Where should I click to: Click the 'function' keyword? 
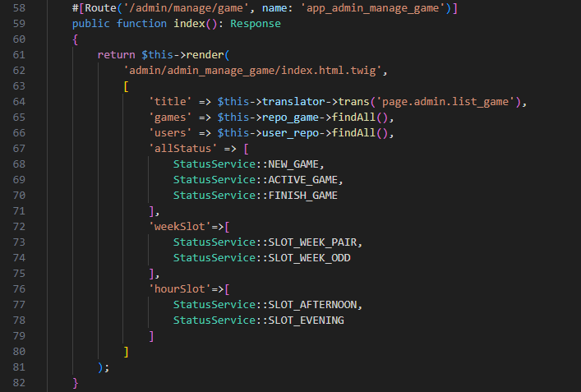141,23
